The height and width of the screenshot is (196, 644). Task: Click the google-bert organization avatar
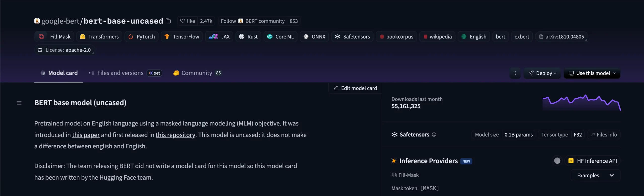37,21
